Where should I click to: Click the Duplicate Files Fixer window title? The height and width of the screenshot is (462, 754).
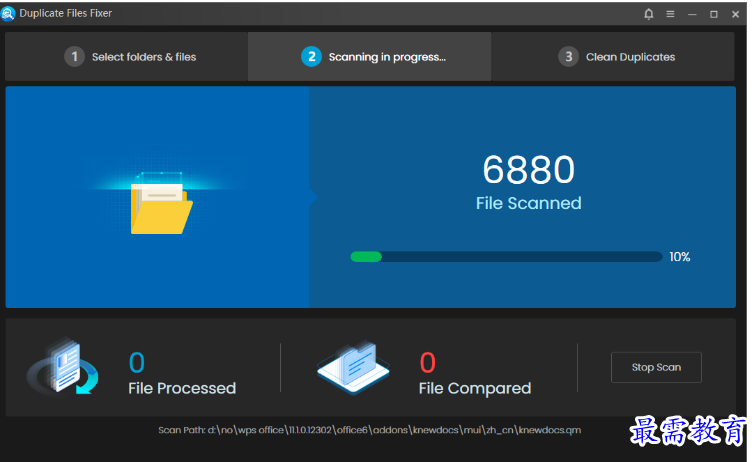65,13
